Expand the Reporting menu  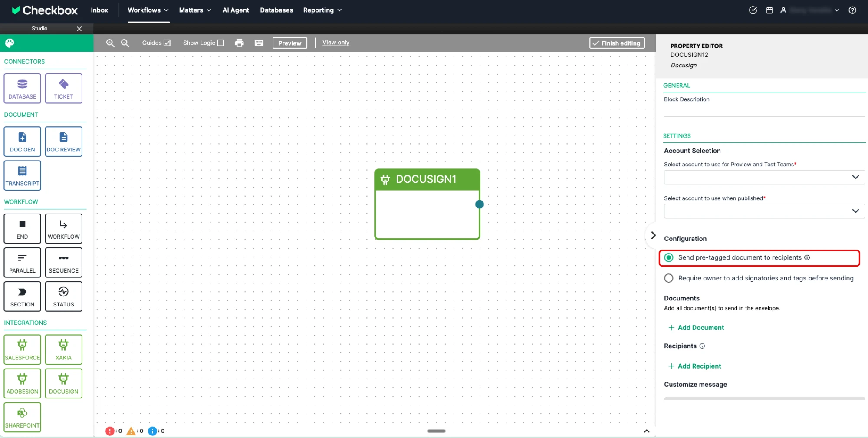pos(322,10)
